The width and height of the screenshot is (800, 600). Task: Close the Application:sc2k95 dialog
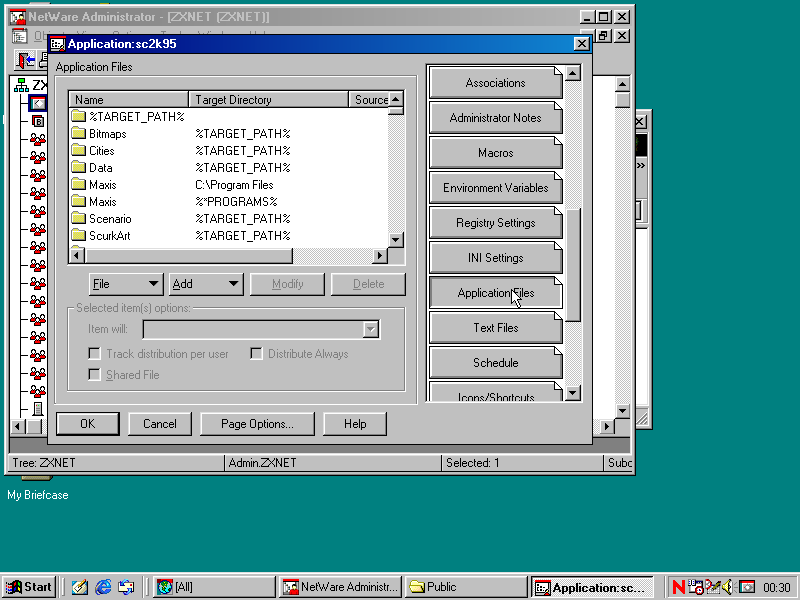(582, 44)
